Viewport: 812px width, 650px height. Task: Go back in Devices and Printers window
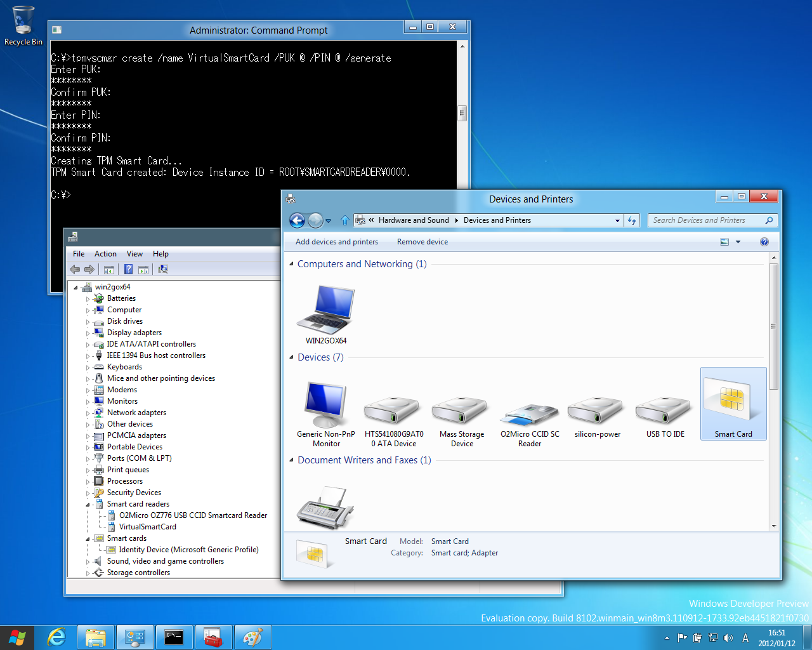(297, 220)
